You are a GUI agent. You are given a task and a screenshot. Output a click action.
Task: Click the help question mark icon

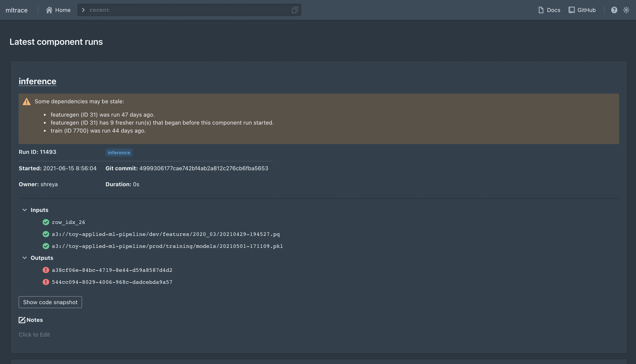(x=614, y=10)
